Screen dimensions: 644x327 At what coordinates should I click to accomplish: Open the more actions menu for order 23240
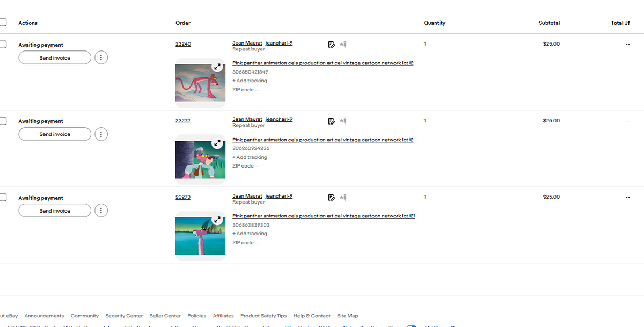(x=101, y=57)
